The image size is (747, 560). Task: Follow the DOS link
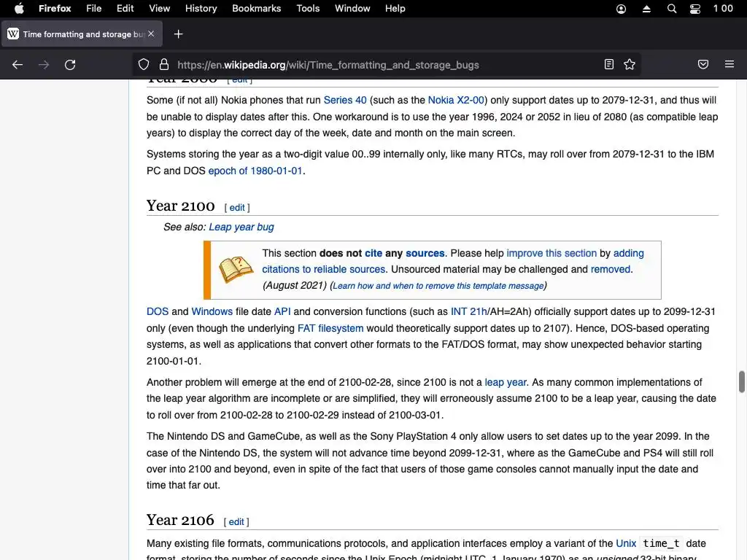(158, 311)
